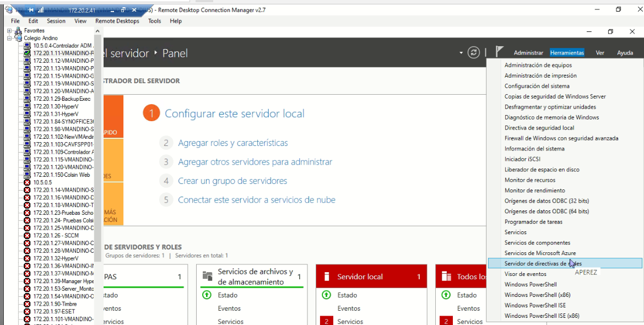Select 172.20.1.31-HyperV in the tree
This screenshot has height=325, width=644.
56,114
